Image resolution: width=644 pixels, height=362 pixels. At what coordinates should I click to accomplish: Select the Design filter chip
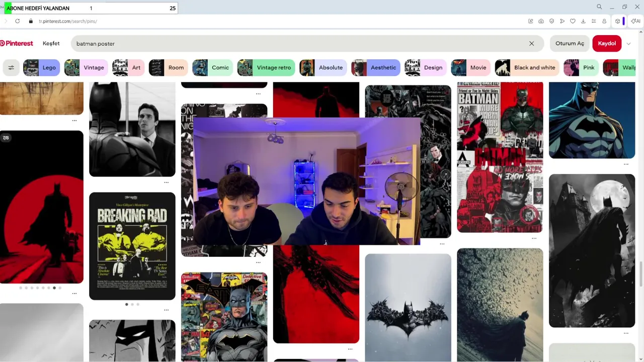pyautogui.click(x=426, y=67)
